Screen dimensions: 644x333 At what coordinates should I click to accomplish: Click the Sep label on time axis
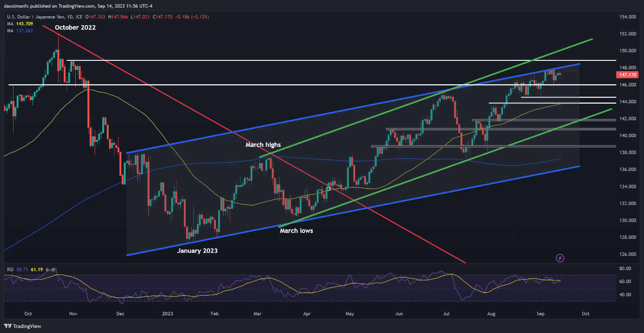pyautogui.click(x=540, y=314)
